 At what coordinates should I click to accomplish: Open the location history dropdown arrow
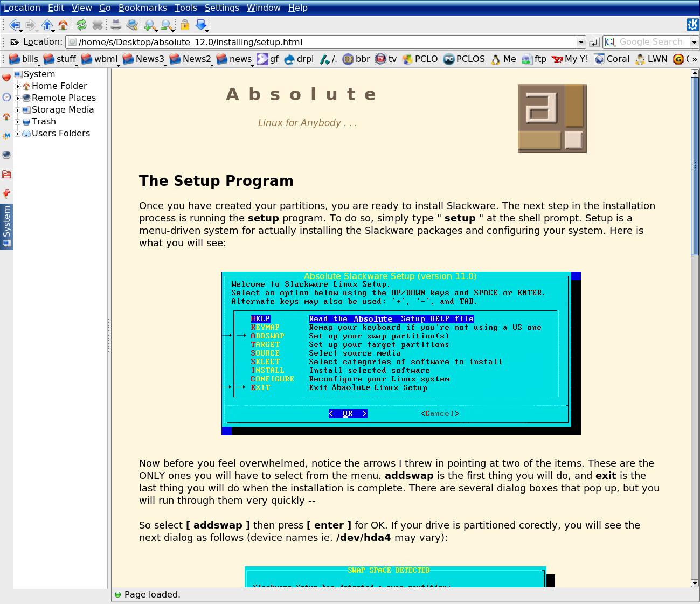[x=581, y=42]
